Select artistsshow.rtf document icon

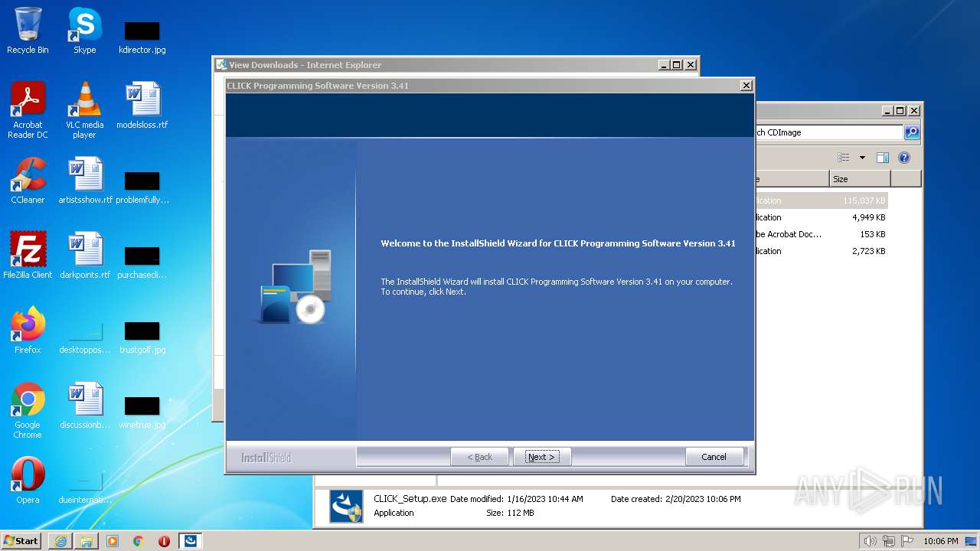point(85,181)
